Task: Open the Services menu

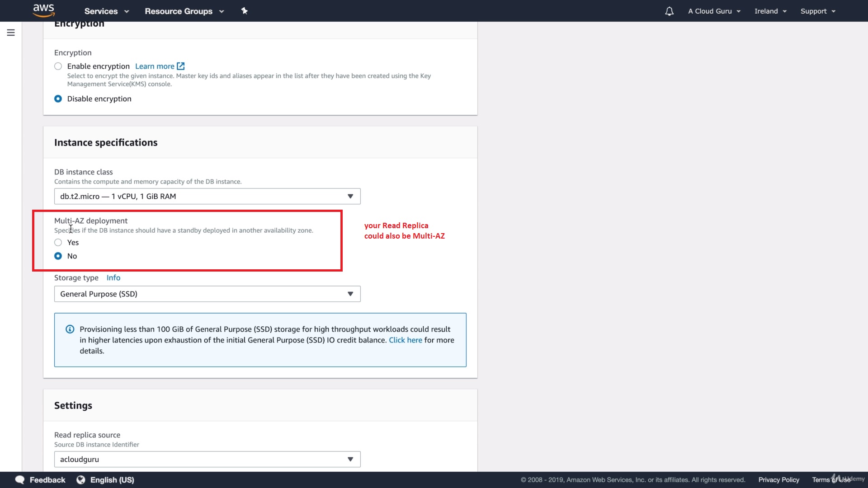Action: tap(106, 11)
